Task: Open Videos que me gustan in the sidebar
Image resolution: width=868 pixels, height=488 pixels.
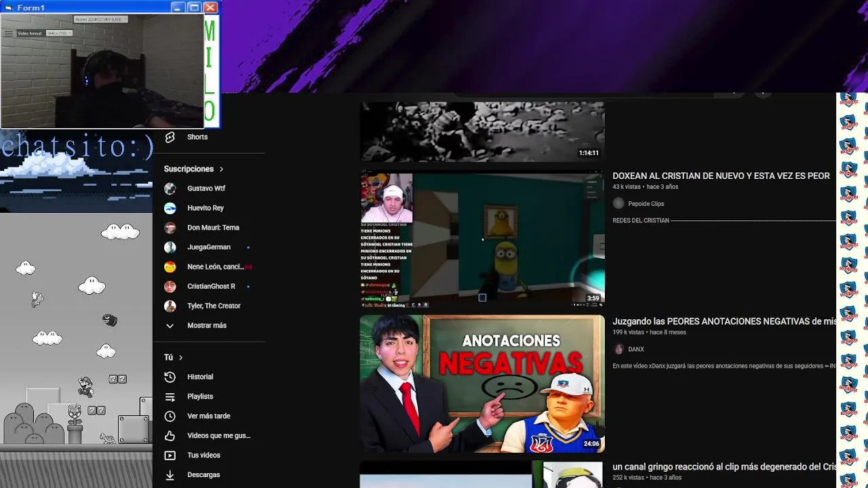Action: pyautogui.click(x=218, y=436)
